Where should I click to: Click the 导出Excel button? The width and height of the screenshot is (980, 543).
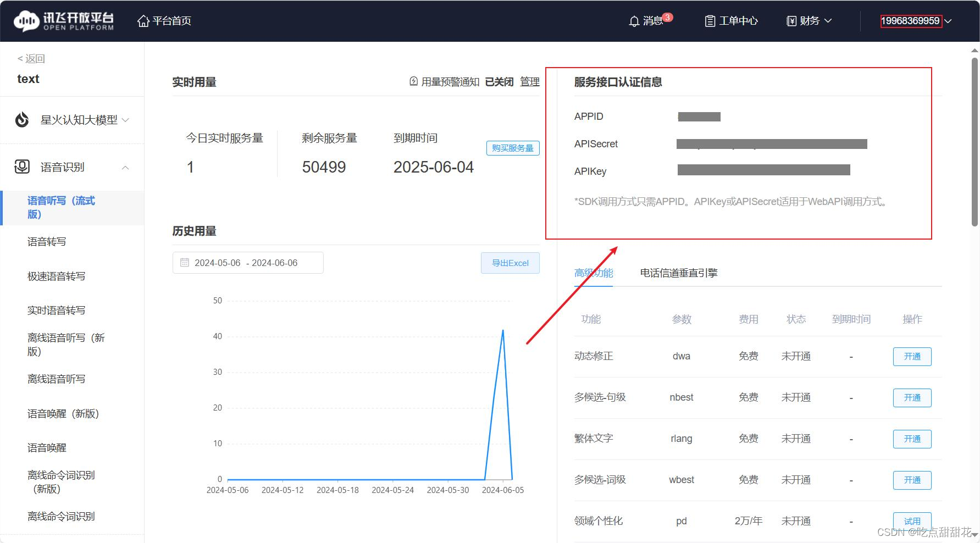[510, 263]
